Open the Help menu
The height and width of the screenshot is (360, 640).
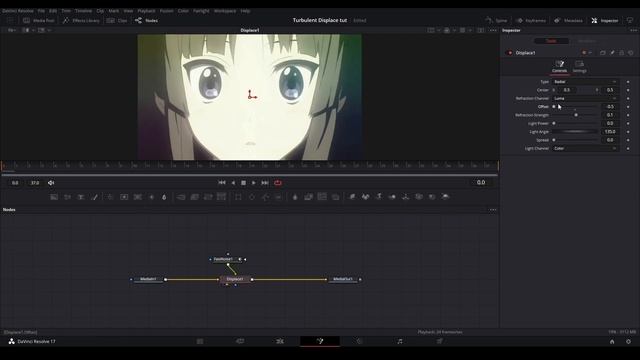[245, 11]
